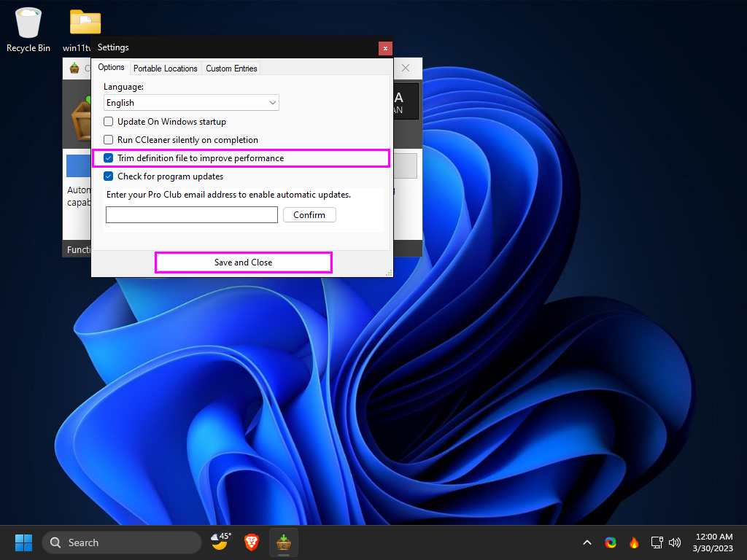
Task: Enable Run CCleaner silently on completion
Action: pos(109,139)
